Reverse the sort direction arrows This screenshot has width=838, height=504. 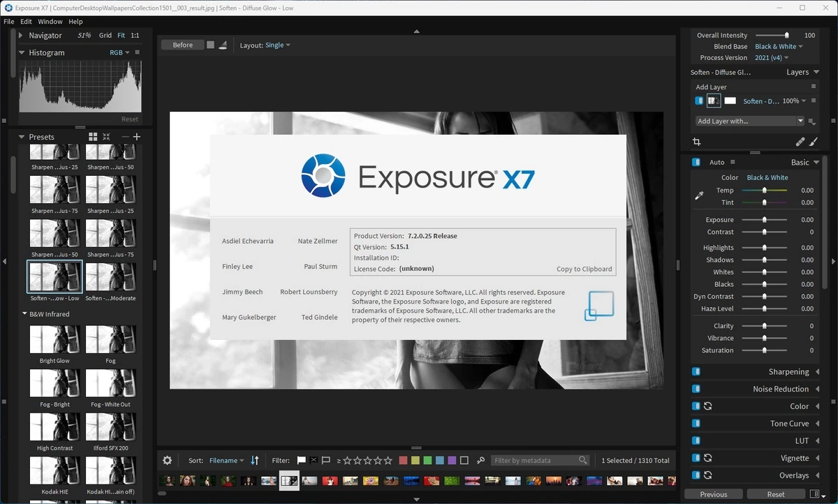(x=255, y=460)
